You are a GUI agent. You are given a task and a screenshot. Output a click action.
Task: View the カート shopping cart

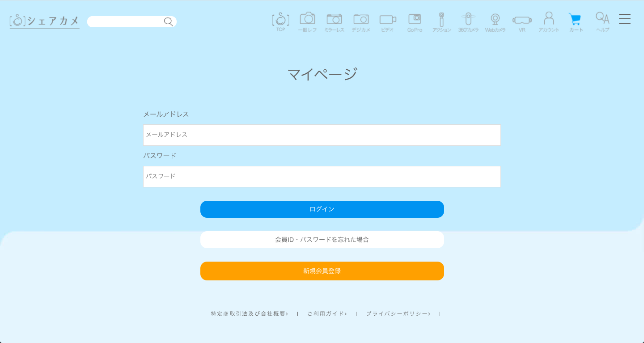[x=576, y=22]
